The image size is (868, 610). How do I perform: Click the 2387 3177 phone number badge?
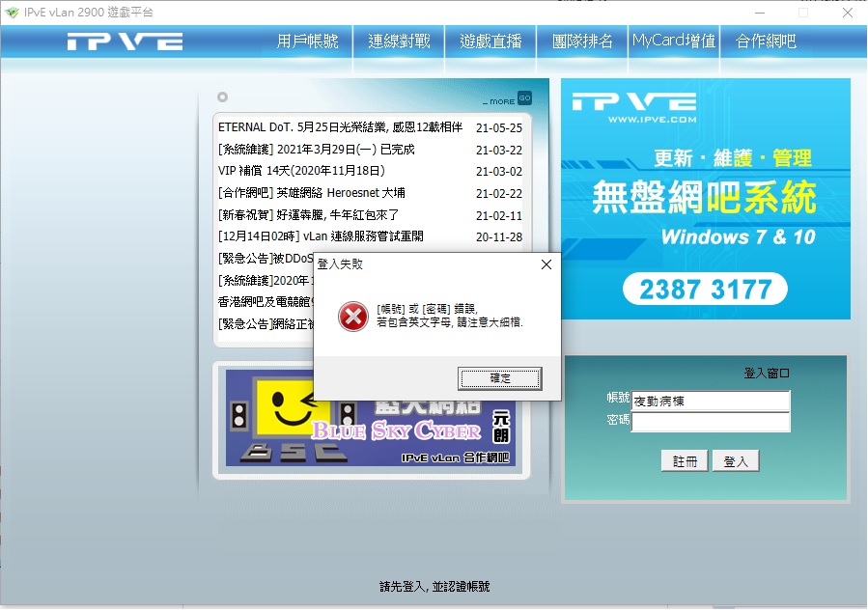705,289
